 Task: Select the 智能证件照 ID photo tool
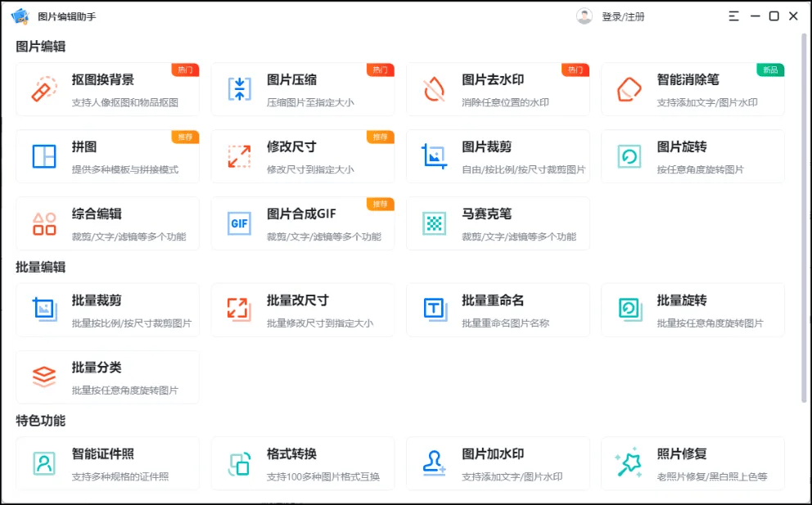(107, 463)
